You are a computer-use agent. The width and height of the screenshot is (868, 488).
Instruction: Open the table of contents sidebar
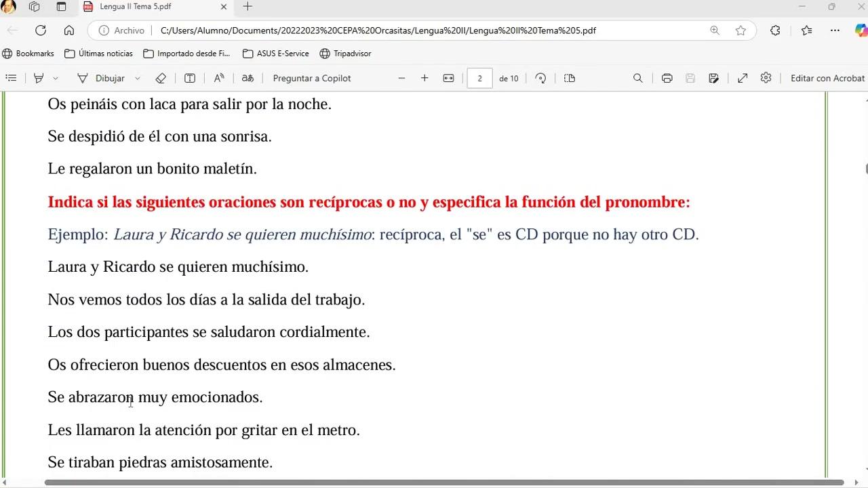(11, 79)
